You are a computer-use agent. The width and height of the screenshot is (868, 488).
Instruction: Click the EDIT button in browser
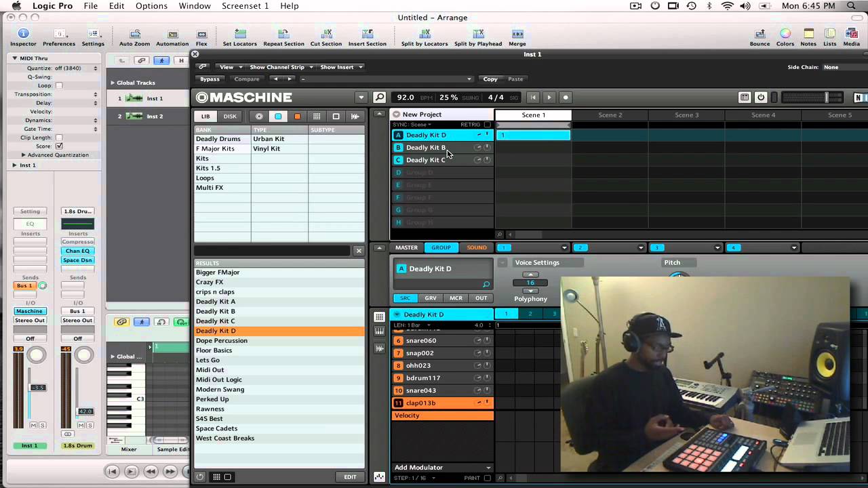click(x=350, y=477)
